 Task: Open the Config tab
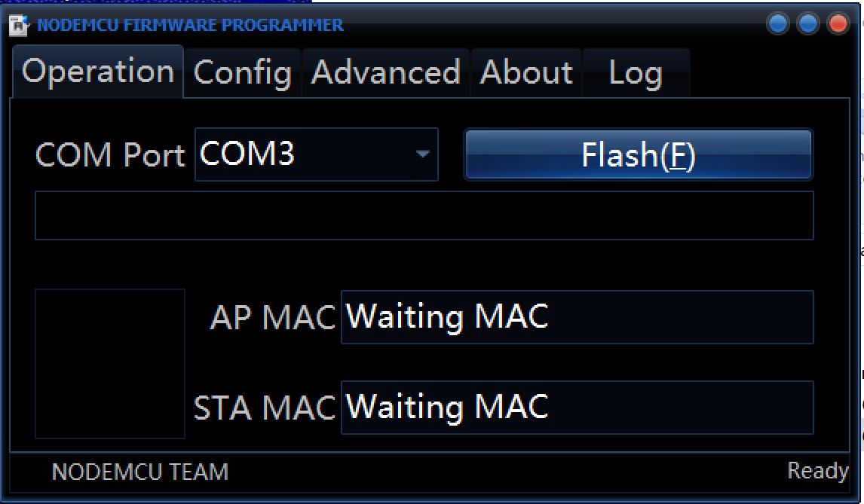(243, 73)
